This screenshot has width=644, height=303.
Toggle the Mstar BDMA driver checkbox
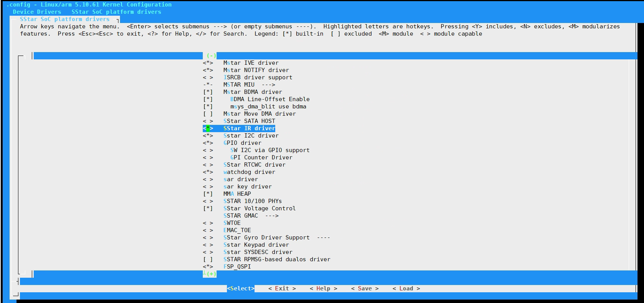(x=208, y=92)
